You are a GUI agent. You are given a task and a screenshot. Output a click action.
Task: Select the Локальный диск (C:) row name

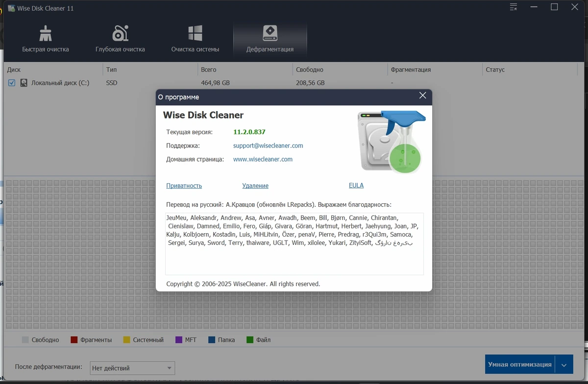click(x=60, y=83)
